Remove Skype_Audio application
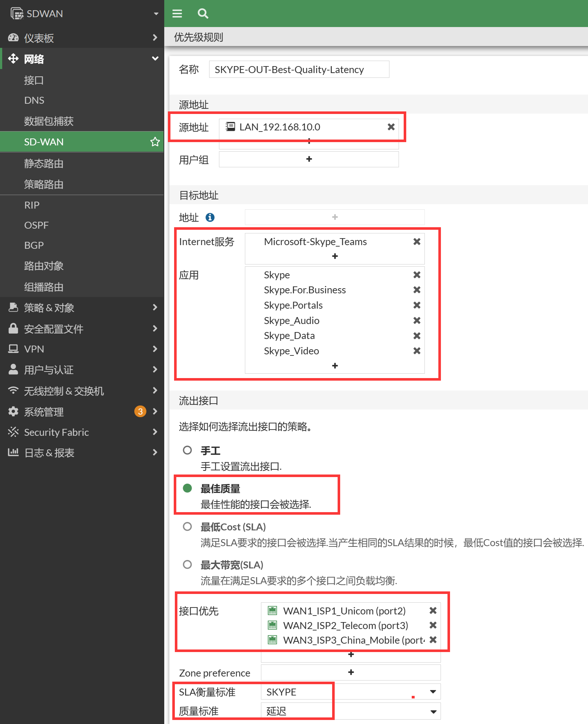The width and height of the screenshot is (588, 724). point(417,320)
